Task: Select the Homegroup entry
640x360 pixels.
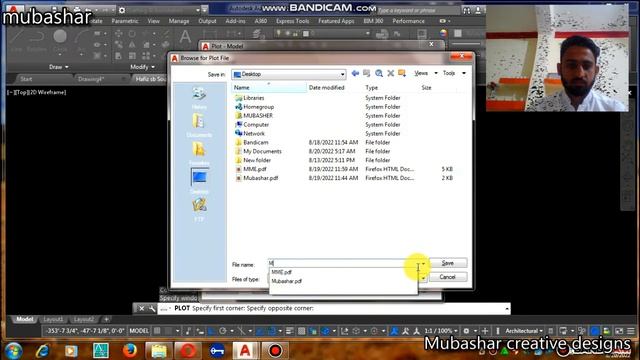Action: click(254, 107)
